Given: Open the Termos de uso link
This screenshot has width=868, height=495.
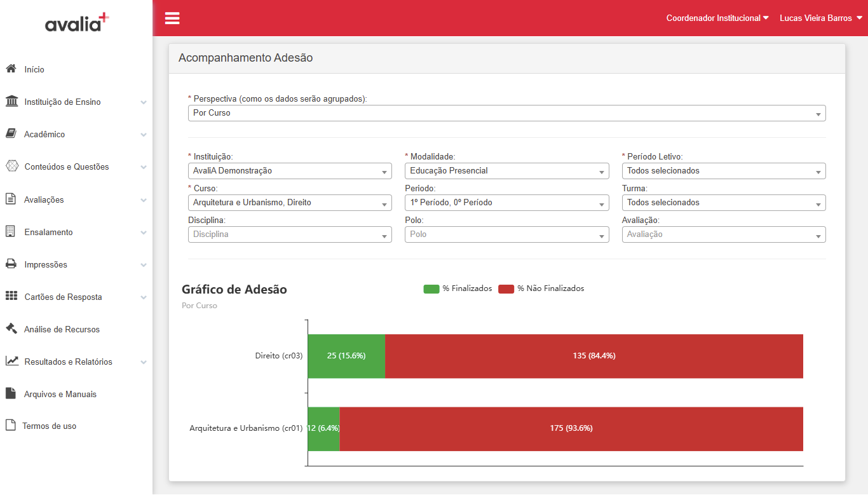Looking at the screenshot, I should click(50, 426).
